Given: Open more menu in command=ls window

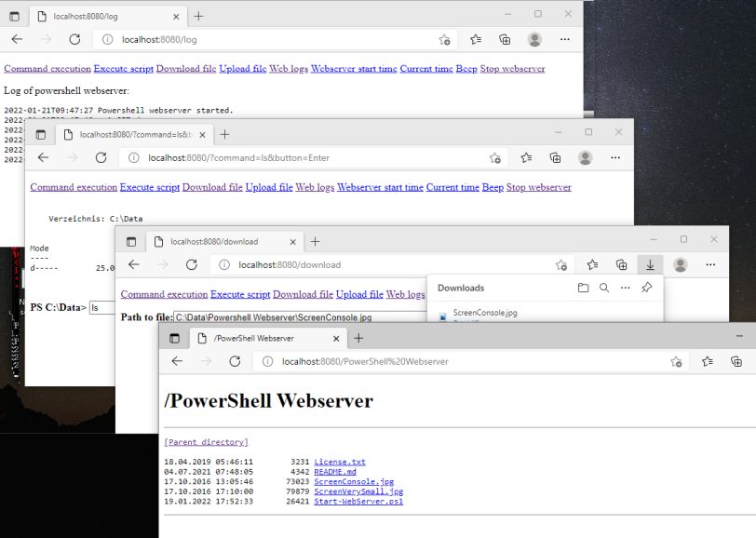Looking at the screenshot, I should [615, 157].
